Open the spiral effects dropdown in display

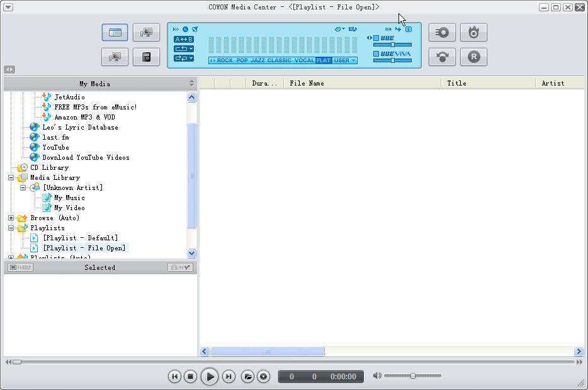(x=340, y=29)
